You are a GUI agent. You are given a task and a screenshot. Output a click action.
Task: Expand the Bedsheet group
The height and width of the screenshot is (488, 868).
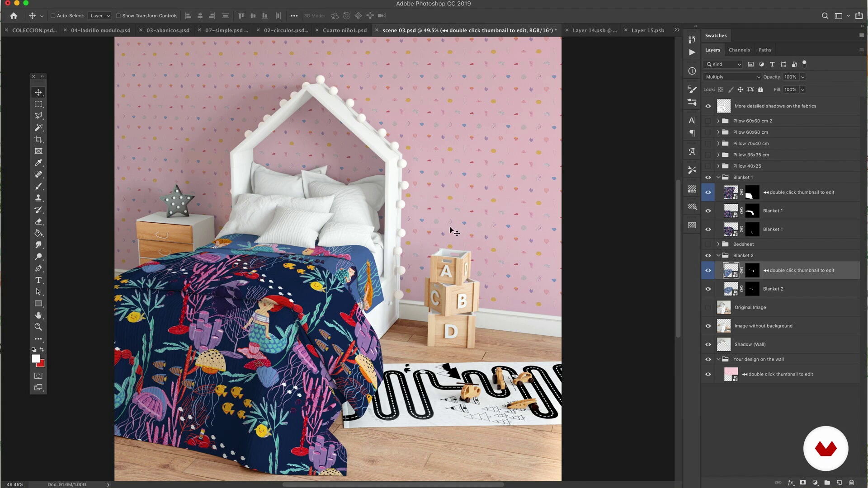coord(718,244)
